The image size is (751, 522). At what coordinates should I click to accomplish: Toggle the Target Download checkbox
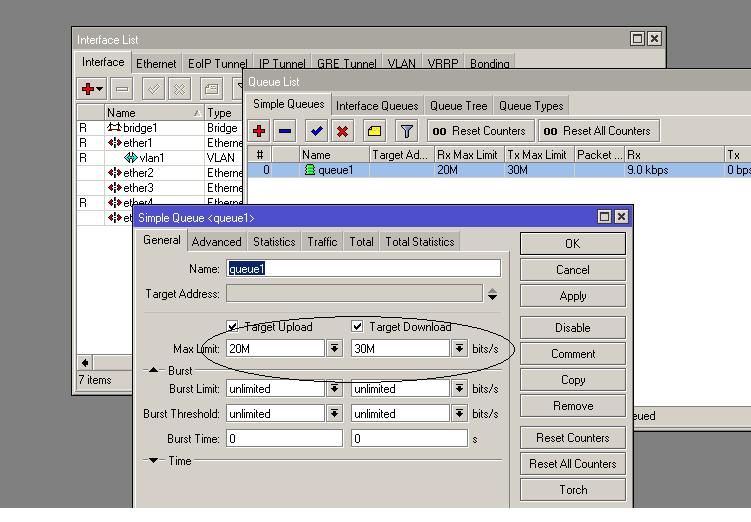(357, 327)
